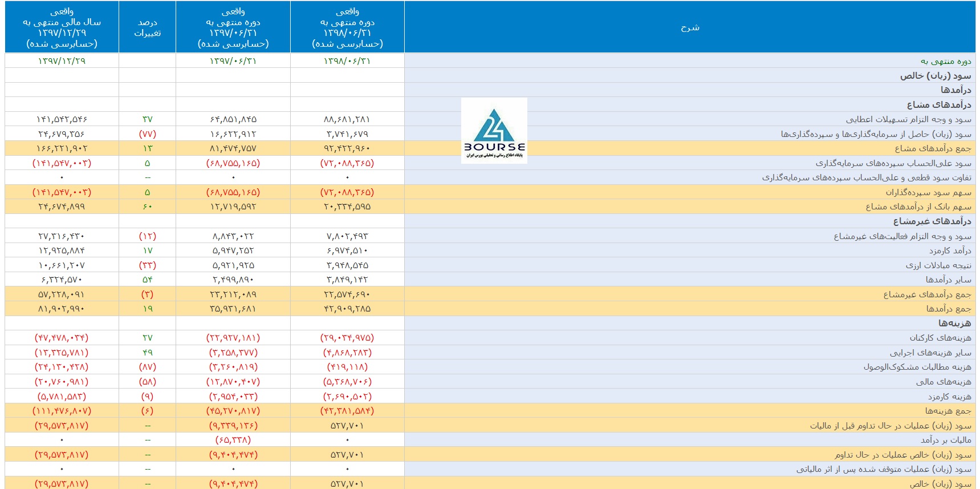Image resolution: width=980 pixels, height=489 pixels.
Task: Click the percent change ۳۷
Action: [x=147, y=119]
